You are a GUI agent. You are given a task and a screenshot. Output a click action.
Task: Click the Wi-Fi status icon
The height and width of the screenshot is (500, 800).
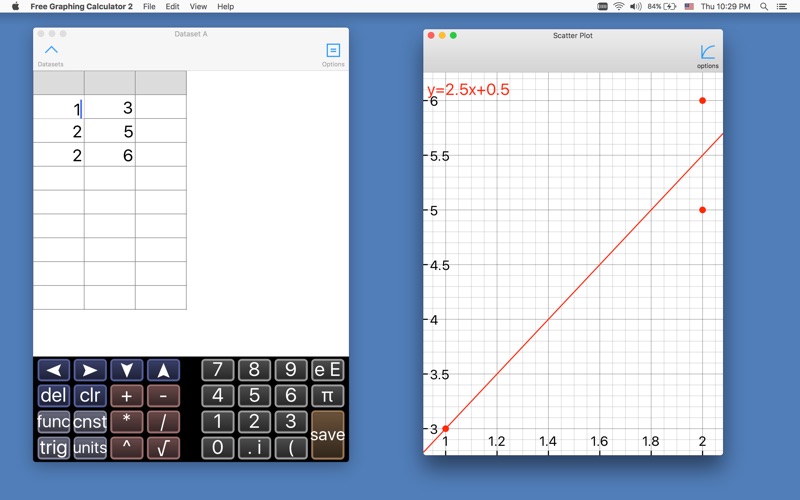click(618, 7)
